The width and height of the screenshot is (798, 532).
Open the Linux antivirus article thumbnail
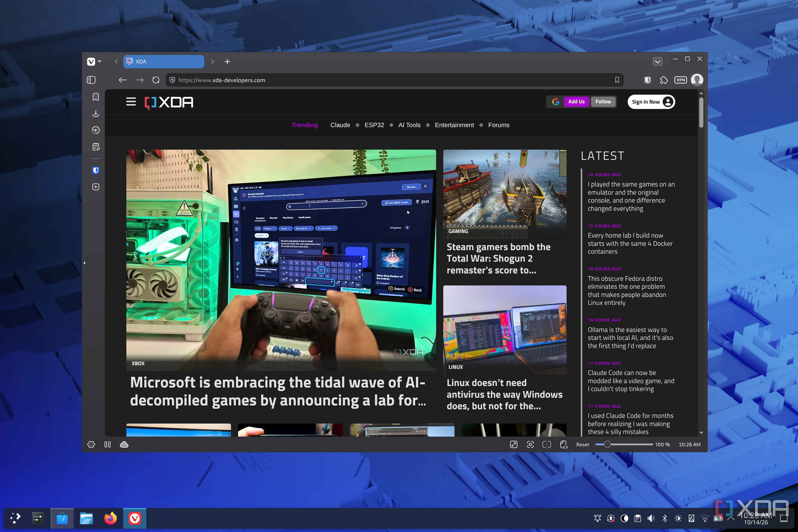(x=505, y=330)
